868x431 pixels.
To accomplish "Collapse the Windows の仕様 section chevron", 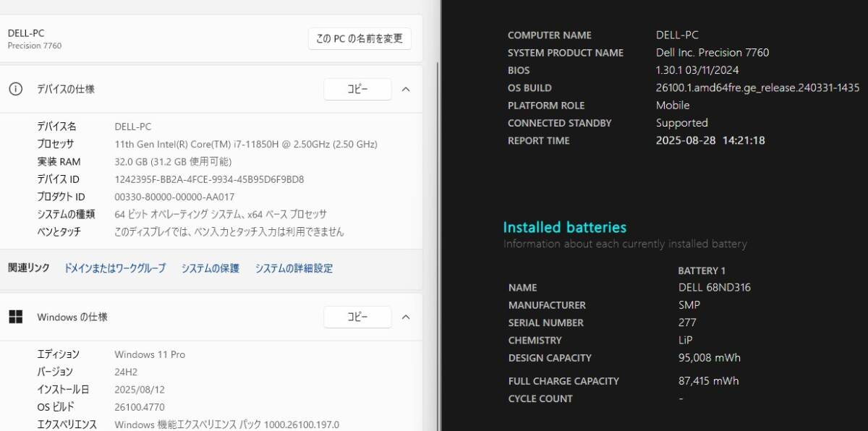I will coord(406,317).
